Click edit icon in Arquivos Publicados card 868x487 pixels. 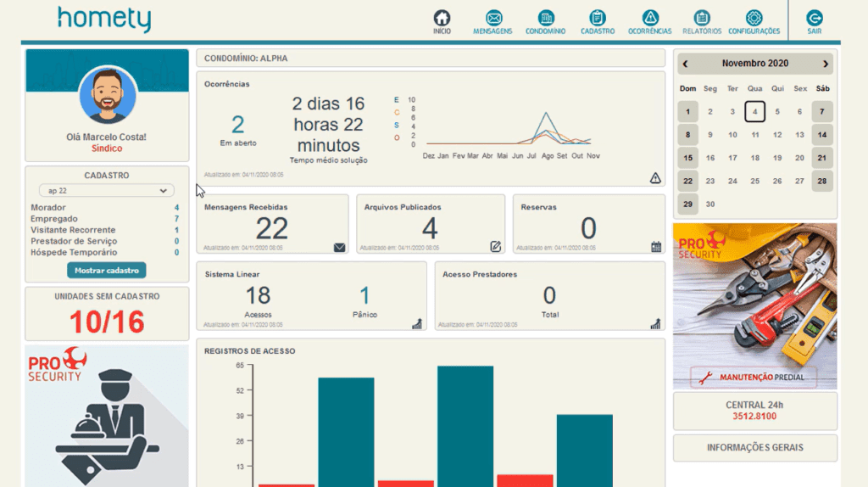(496, 247)
